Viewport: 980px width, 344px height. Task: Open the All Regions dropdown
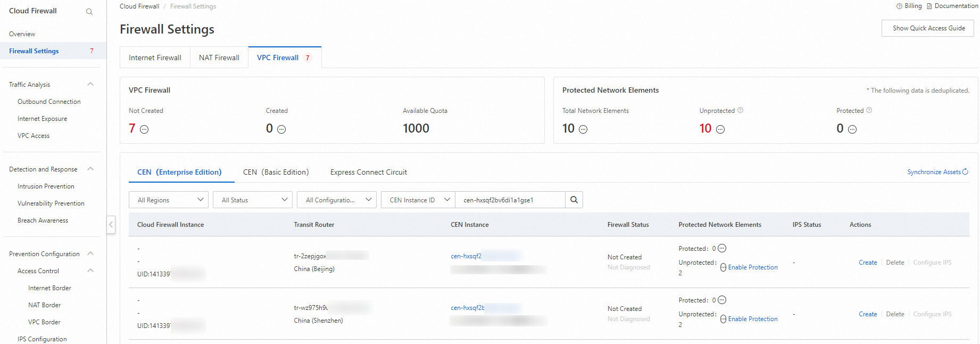pos(169,200)
